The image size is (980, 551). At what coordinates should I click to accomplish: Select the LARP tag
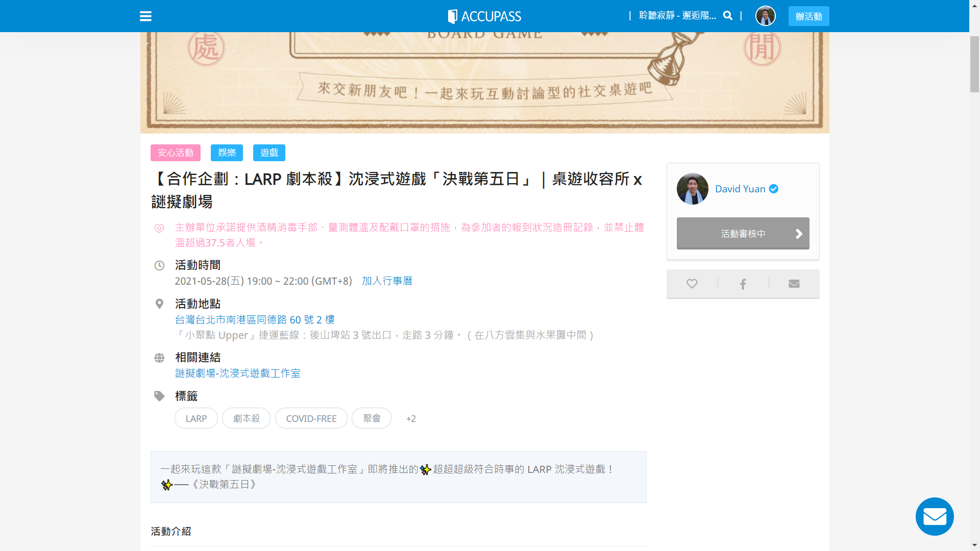click(x=196, y=419)
